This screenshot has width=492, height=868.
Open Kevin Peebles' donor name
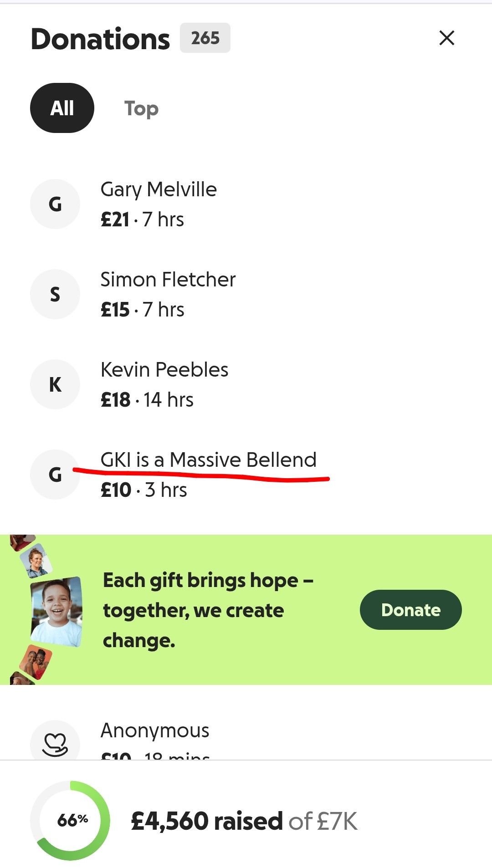point(164,370)
